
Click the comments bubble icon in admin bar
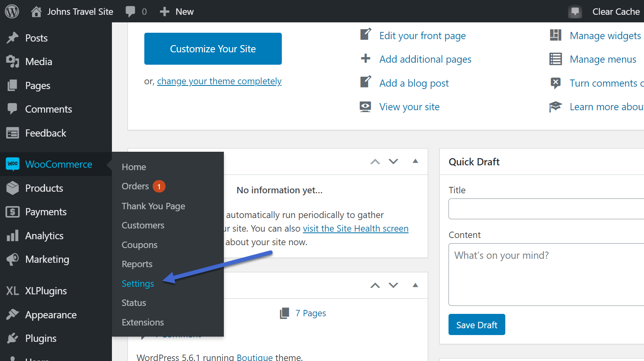point(130,12)
